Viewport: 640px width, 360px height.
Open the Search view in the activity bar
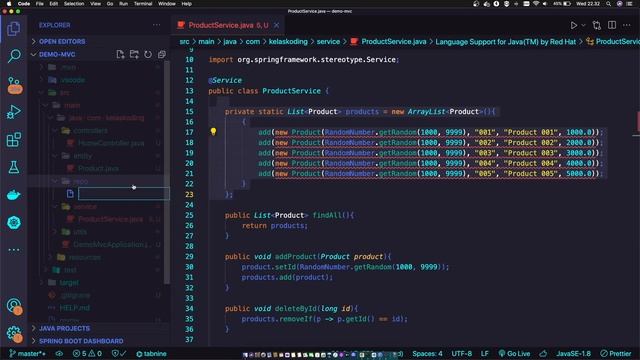coord(14,56)
